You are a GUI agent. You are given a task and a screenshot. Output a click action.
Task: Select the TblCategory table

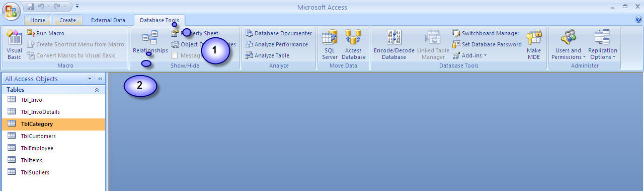pos(53,124)
